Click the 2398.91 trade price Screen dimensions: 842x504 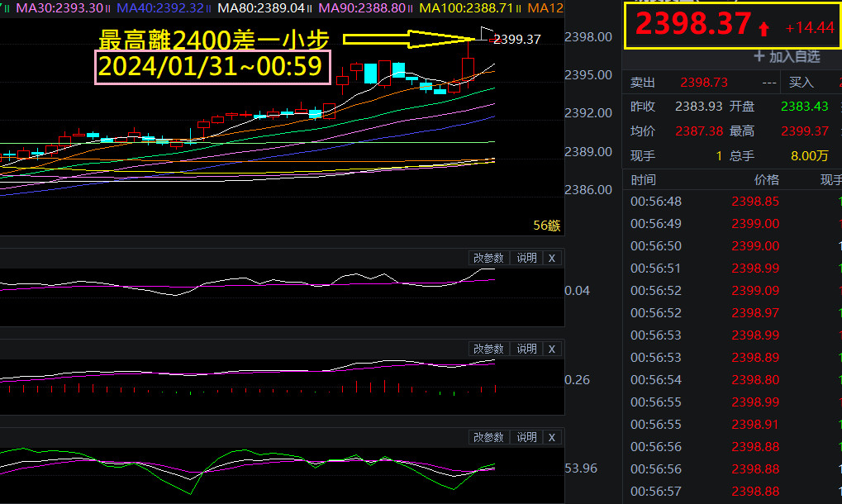pos(755,424)
